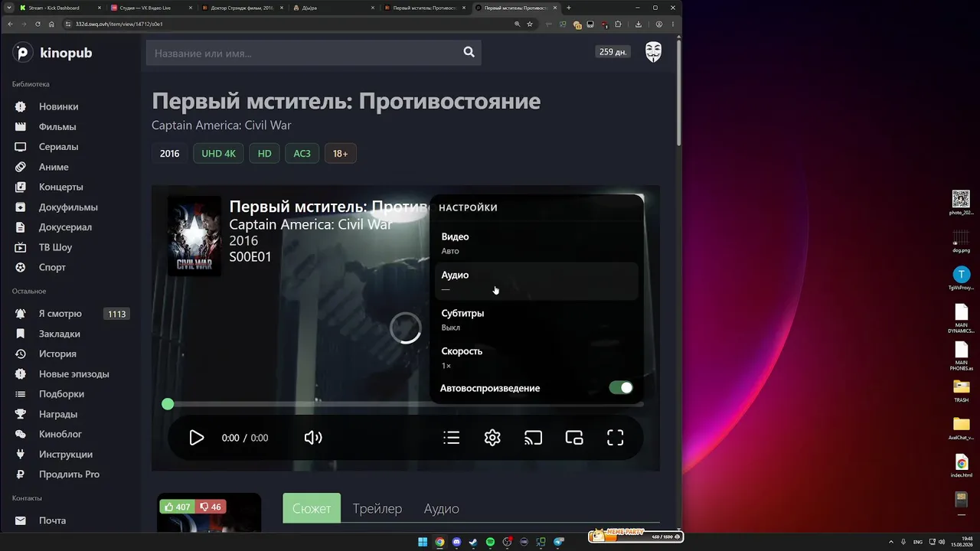Go to Докусериал section
The height and width of the screenshot is (551, 980).
[x=65, y=227]
